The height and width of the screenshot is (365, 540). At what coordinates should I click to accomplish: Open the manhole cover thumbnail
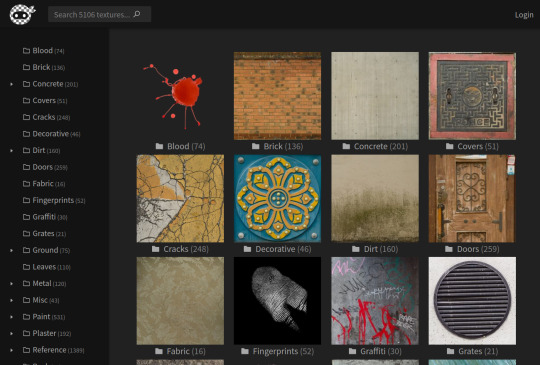[472, 96]
